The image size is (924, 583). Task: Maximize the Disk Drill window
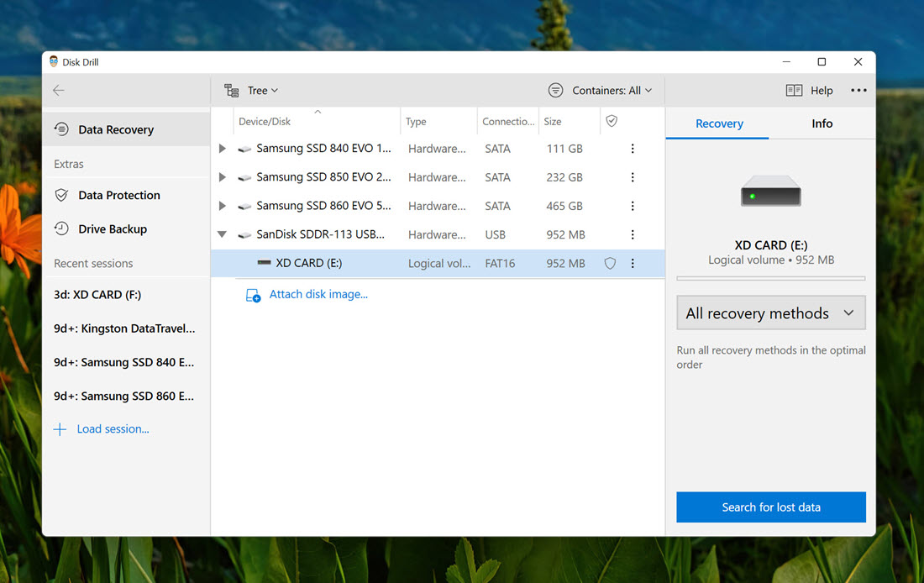coord(822,61)
